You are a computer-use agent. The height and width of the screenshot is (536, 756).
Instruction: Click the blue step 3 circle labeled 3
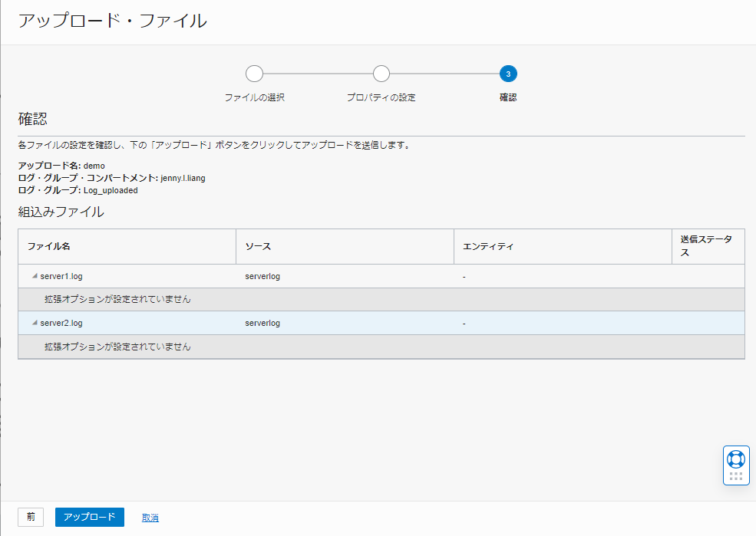(x=508, y=74)
